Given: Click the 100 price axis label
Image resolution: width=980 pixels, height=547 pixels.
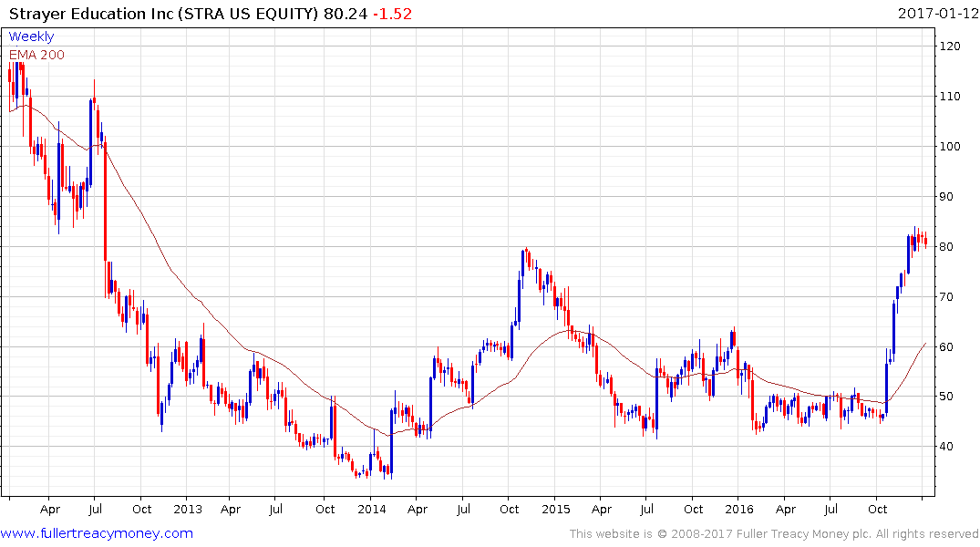Looking at the screenshot, I should (950, 146).
